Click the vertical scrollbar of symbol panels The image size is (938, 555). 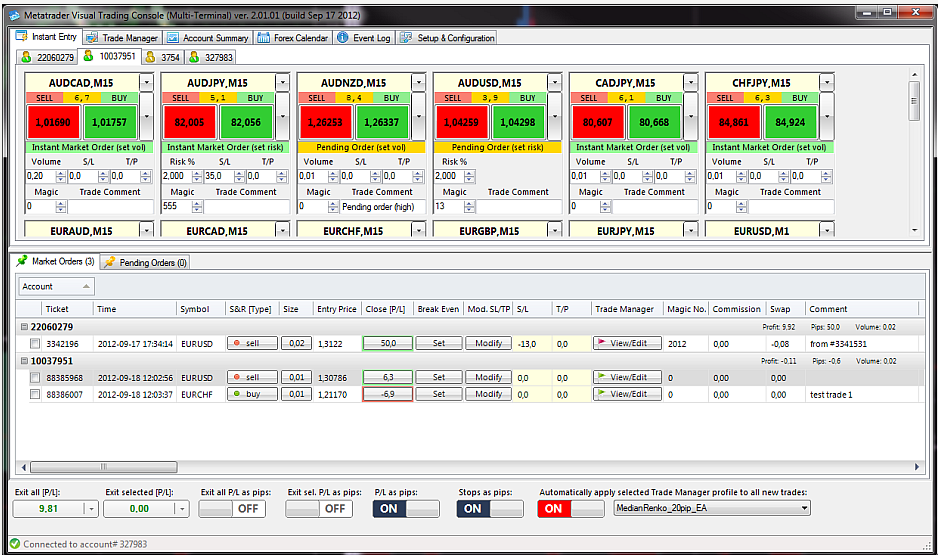(x=914, y=102)
